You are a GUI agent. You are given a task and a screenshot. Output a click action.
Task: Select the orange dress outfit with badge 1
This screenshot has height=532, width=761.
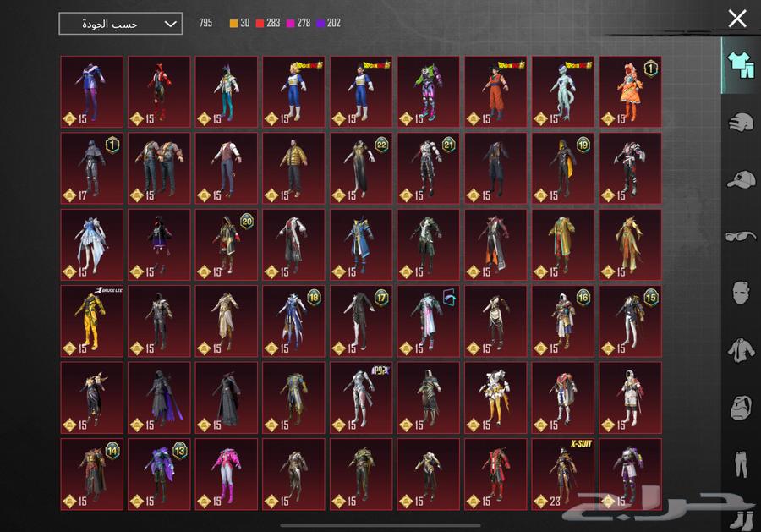[631, 91]
